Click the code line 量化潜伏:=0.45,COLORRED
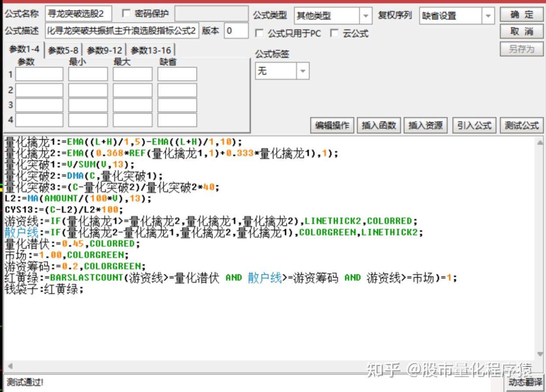Viewport: 546px width, 392px height. coord(72,244)
